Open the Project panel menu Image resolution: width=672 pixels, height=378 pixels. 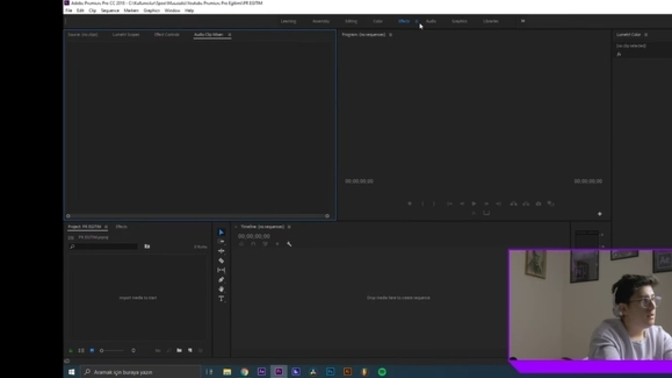pyautogui.click(x=106, y=227)
